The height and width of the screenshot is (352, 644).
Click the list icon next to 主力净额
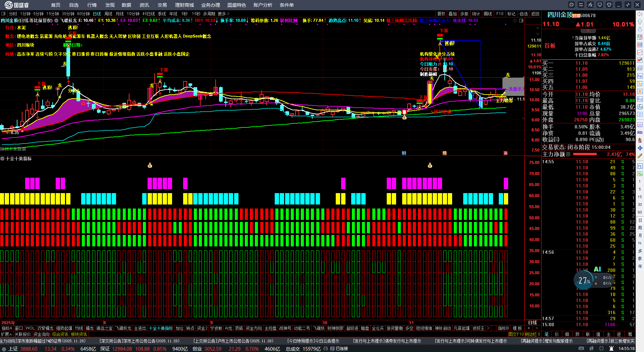tap(568, 154)
